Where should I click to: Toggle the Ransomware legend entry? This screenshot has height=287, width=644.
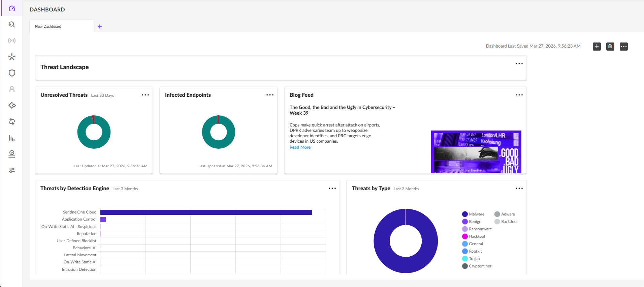[480, 229]
